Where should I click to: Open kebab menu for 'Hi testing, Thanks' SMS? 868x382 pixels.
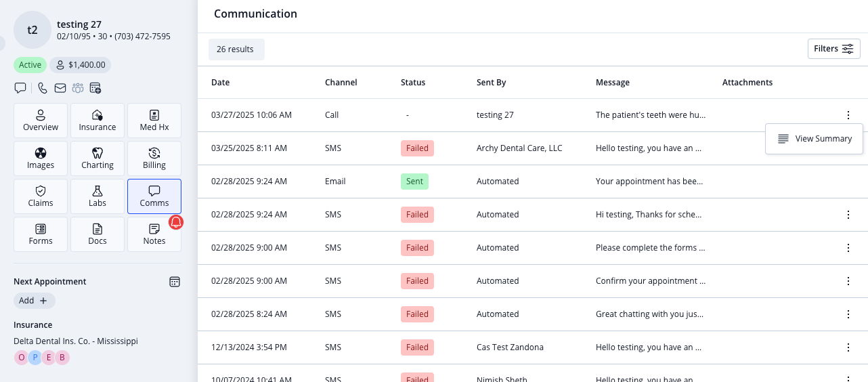848,215
